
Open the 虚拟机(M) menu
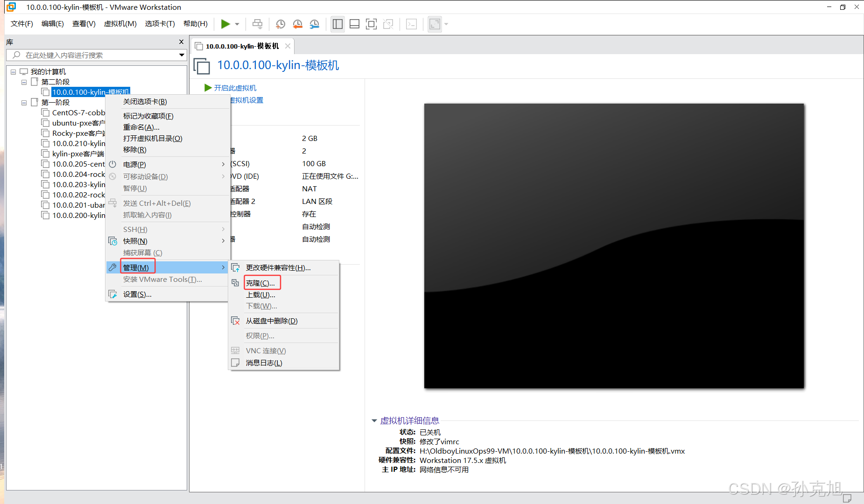coord(120,24)
